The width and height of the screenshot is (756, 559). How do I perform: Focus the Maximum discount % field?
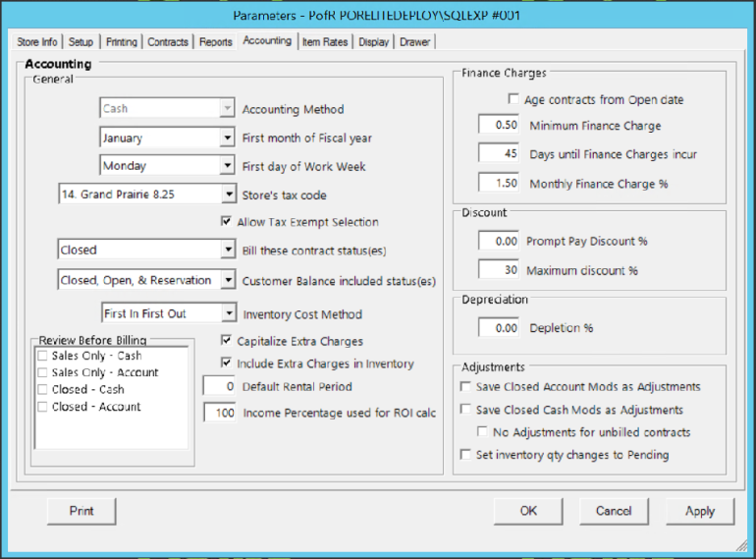pyautogui.click(x=499, y=270)
